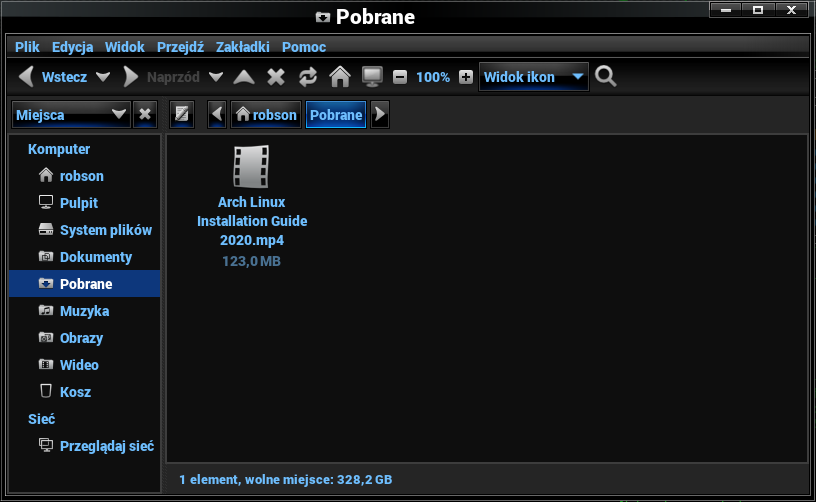Go to robson in the path bar
This screenshot has width=816, height=502.
click(x=266, y=114)
